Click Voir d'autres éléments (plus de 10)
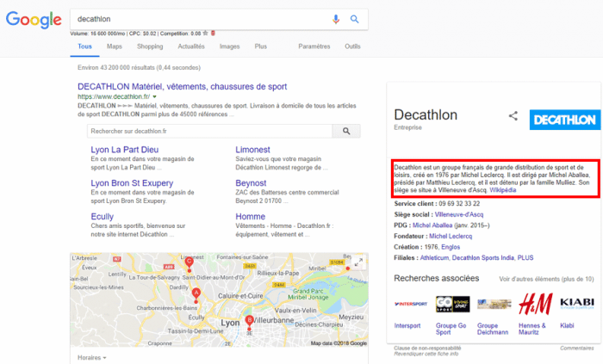Viewport: 603px width, 364px height. point(546,279)
